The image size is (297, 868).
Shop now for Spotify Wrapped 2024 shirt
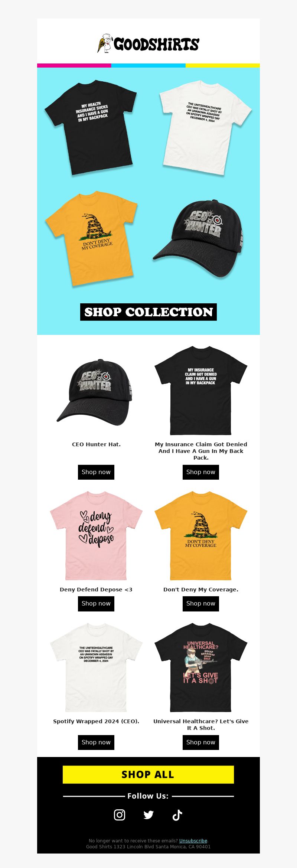tap(96, 742)
